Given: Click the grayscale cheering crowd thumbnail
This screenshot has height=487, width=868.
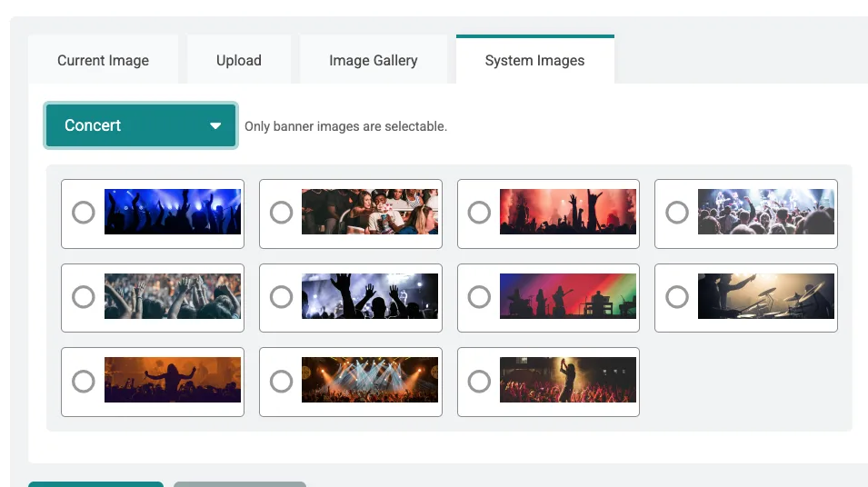Looking at the screenshot, I should pyautogui.click(x=173, y=296).
